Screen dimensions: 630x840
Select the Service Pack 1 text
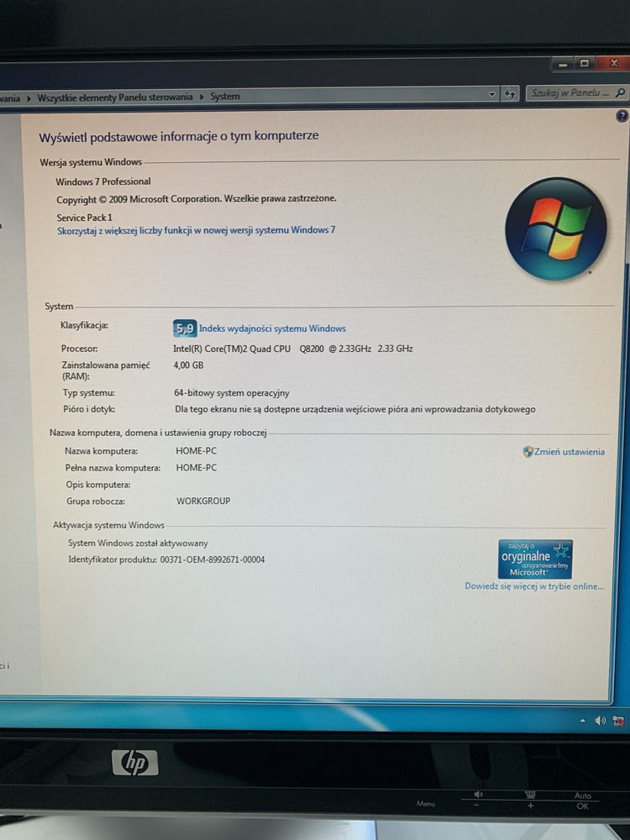coord(85,218)
